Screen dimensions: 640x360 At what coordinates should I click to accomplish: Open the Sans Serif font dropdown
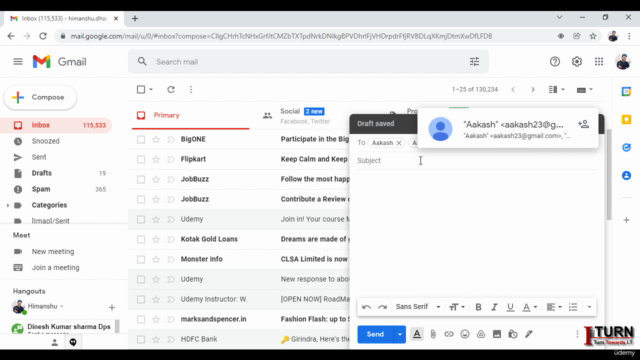[x=418, y=307]
